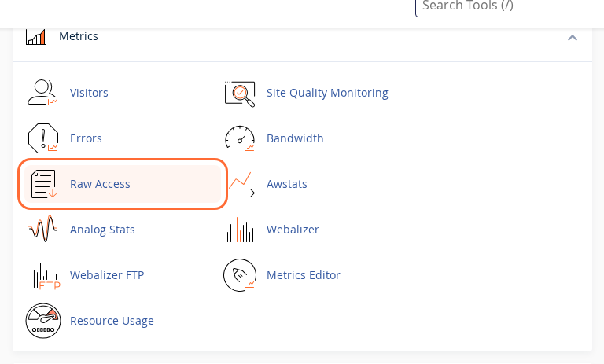Open the Metrics Editor text link

pyautogui.click(x=303, y=275)
